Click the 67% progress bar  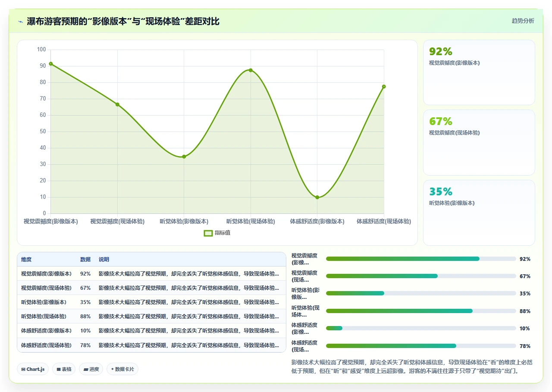click(x=421, y=276)
